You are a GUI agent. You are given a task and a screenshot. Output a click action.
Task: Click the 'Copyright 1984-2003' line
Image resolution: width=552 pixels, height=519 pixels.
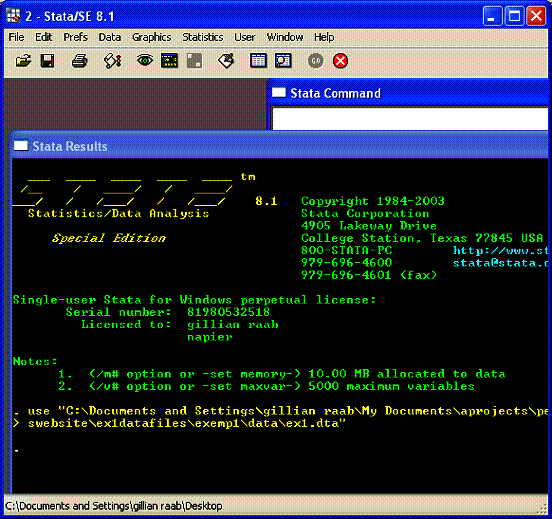click(373, 201)
